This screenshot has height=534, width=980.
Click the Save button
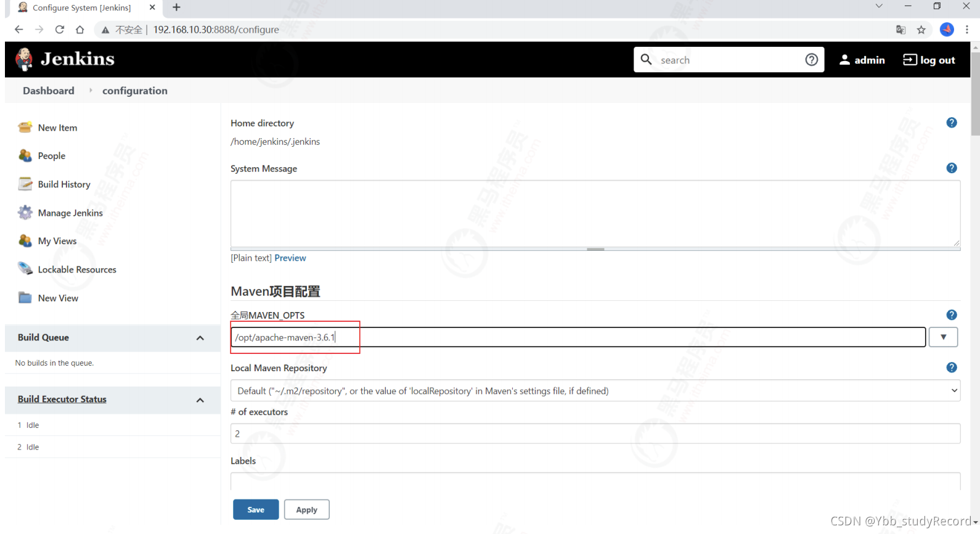click(x=256, y=509)
